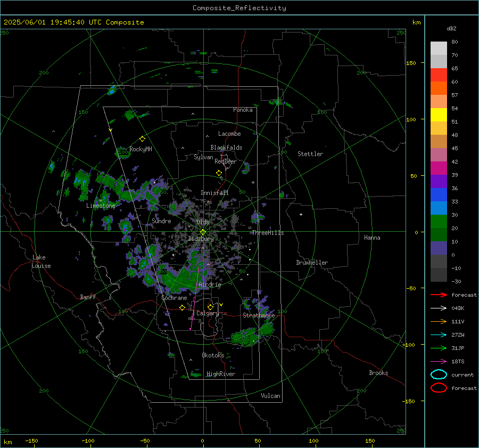Click the Sylvan label on the map
Image resolution: width=479 pixels, height=448 pixels.
(x=203, y=157)
